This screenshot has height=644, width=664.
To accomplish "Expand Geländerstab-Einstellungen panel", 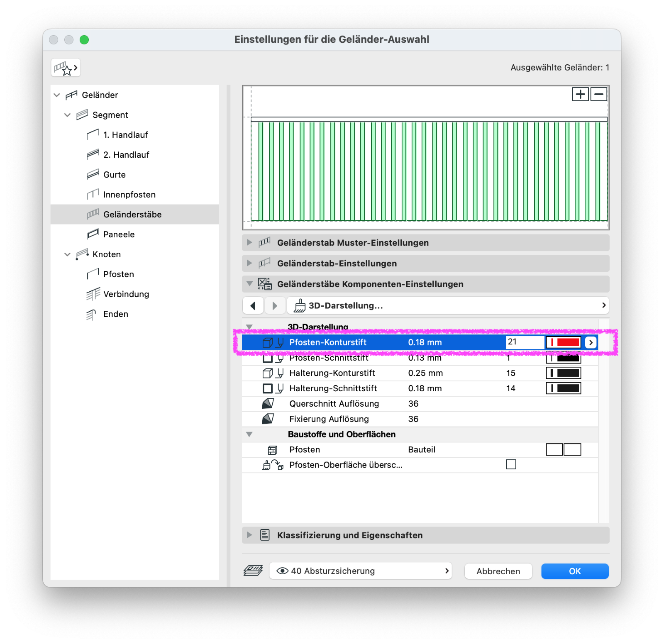I will click(x=249, y=263).
